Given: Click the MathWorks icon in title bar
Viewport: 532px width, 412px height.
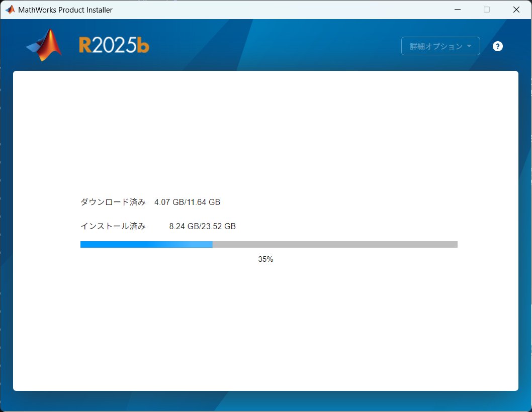Looking at the screenshot, I should point(10,10).
